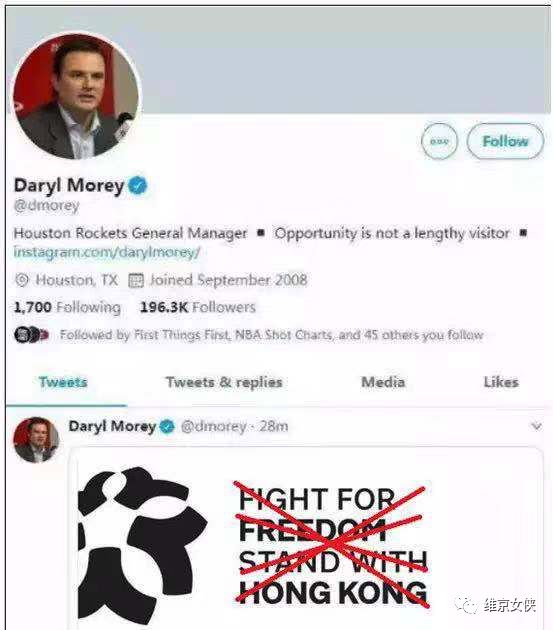Screen dimensions: 553x630
Task: Click the small avatar beside the tweet
Action: point(36,440)
